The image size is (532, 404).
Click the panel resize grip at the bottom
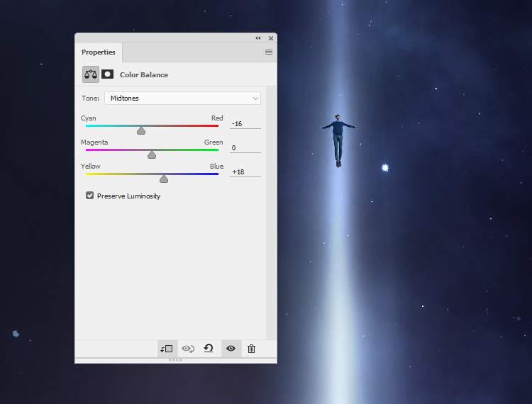[x=175, y=360]
